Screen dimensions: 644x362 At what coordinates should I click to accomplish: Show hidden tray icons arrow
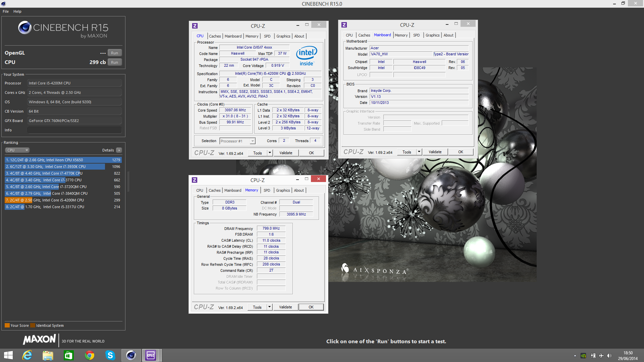pos(575,356)
